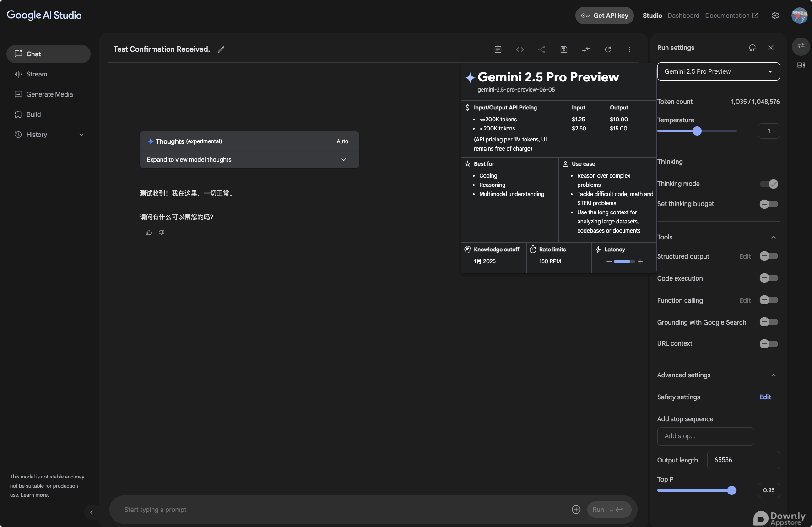
Task: Click the Temperature value box
Action: (x=769, y=131)
